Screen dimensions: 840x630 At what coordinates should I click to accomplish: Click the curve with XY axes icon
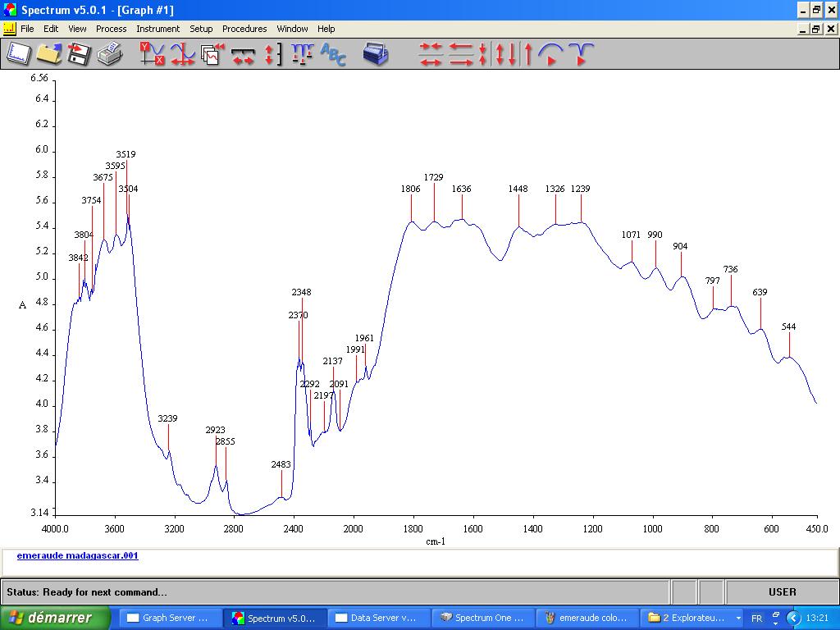(x=152, y=54)
